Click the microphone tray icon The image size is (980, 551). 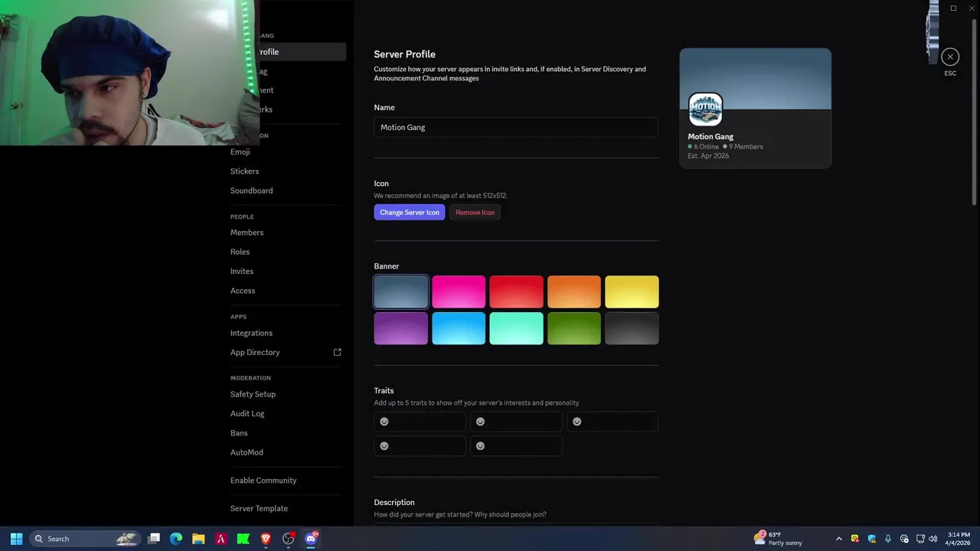pos(888,539)
